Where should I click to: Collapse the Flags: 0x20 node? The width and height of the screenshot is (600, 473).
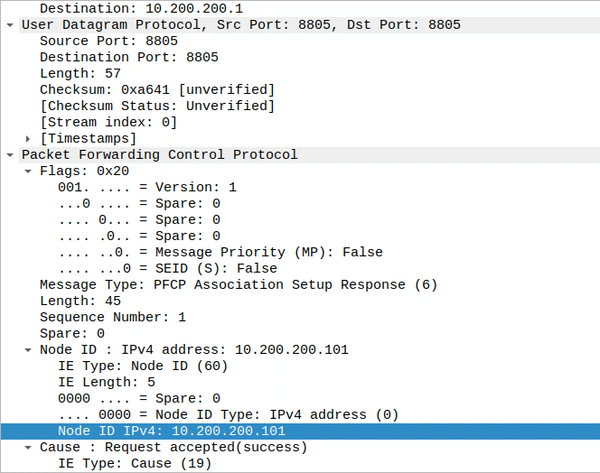coord(28,171)
